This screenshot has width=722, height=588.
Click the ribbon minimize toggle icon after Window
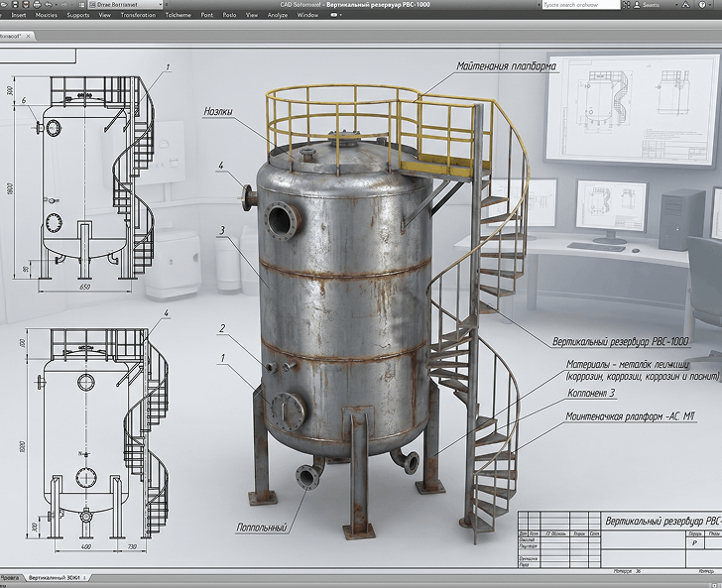[334, 15]
